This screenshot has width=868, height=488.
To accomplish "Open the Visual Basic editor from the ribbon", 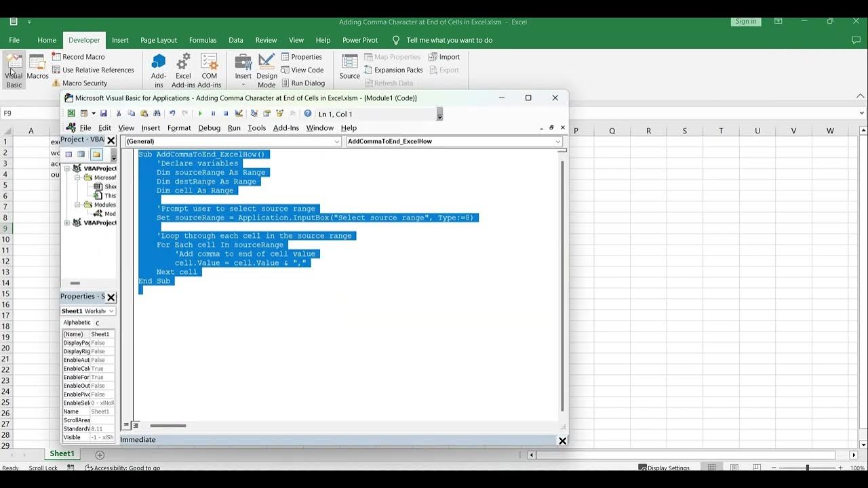I will [14, 70].
